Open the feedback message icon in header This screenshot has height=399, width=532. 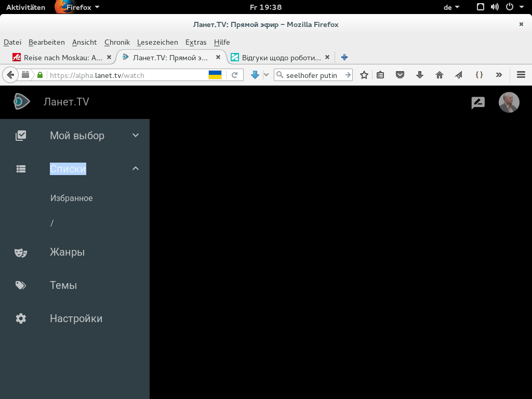click(478, 102)
